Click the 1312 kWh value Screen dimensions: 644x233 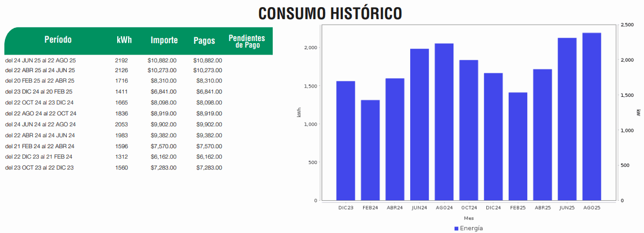[x=122, y=156]
